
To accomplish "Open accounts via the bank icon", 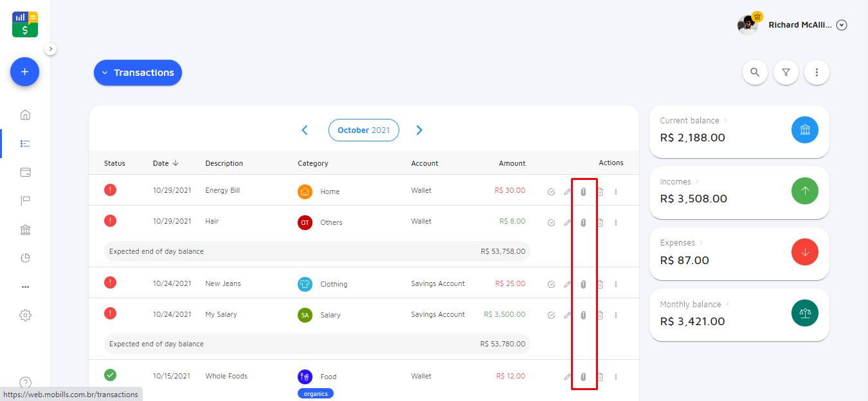I will [24, 229].
